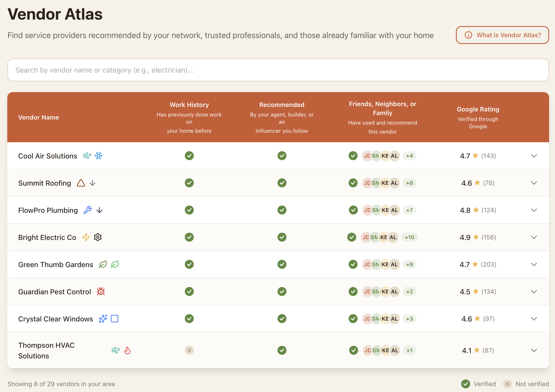Click the triangle roof icon beside Summit Roofing
555x392 pixels.
point(81,183)
